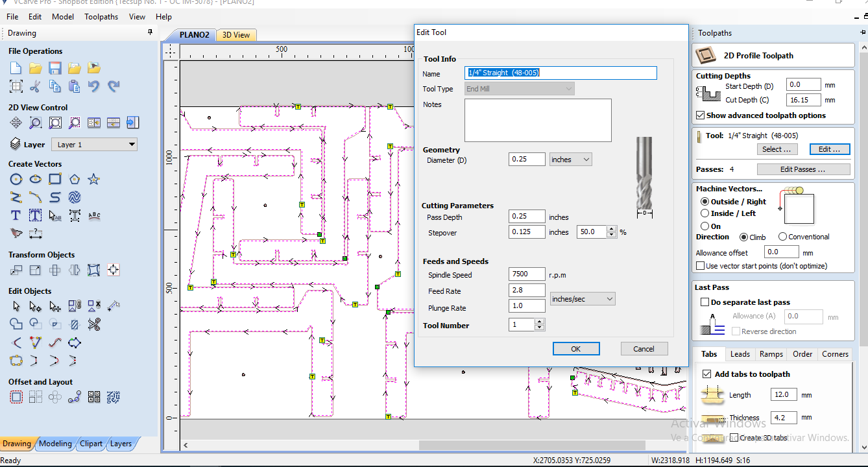This screenshot has height=467, width=868.
Task: Expand the feed rate units dropdown
Action: pos(582,299)
